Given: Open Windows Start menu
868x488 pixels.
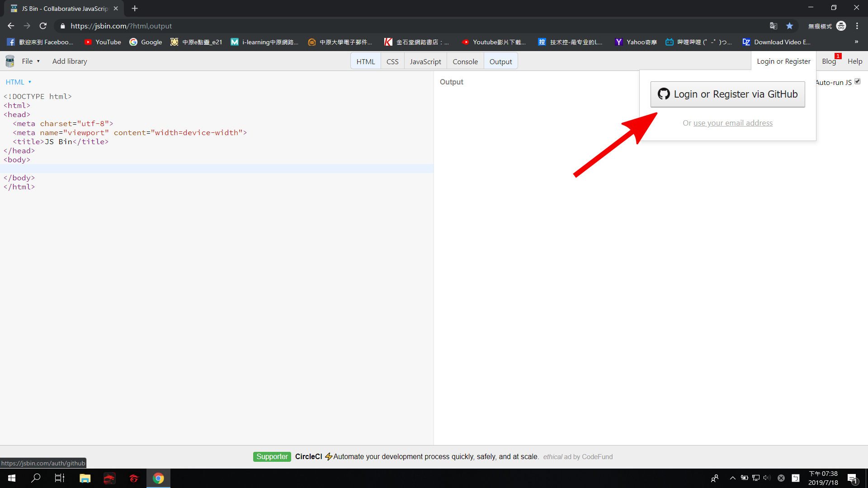Looking at the screenshot, I should pos(12,478).
